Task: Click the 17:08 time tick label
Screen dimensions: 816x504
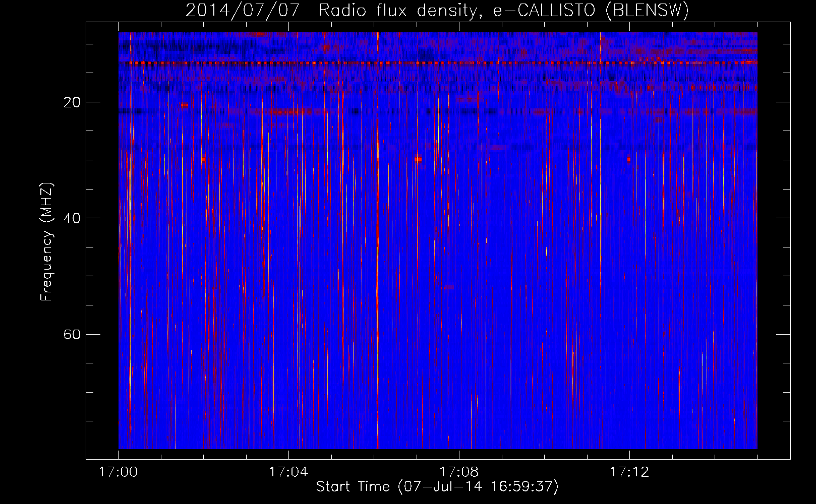Action: (459, 472)
